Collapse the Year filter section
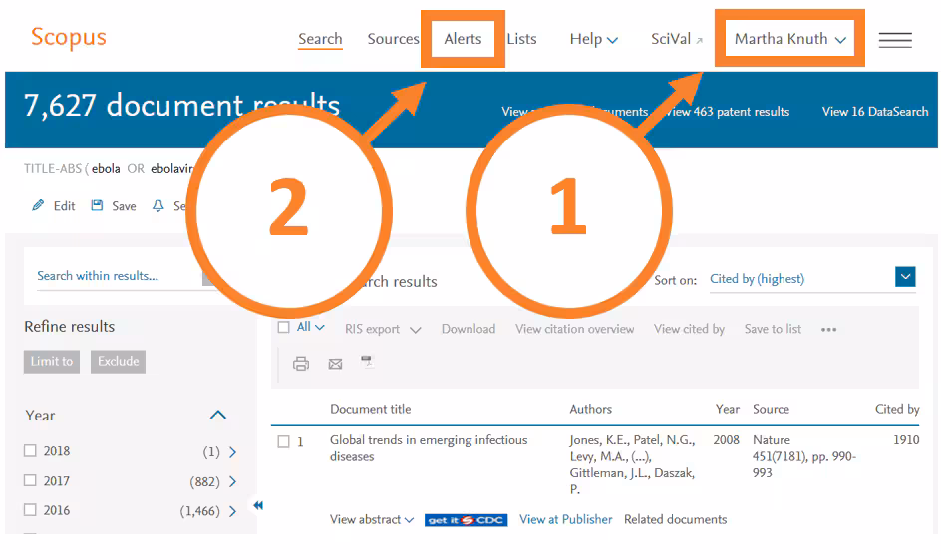The width and height of the screenshot is (941, 560). [x=218, y=415]
